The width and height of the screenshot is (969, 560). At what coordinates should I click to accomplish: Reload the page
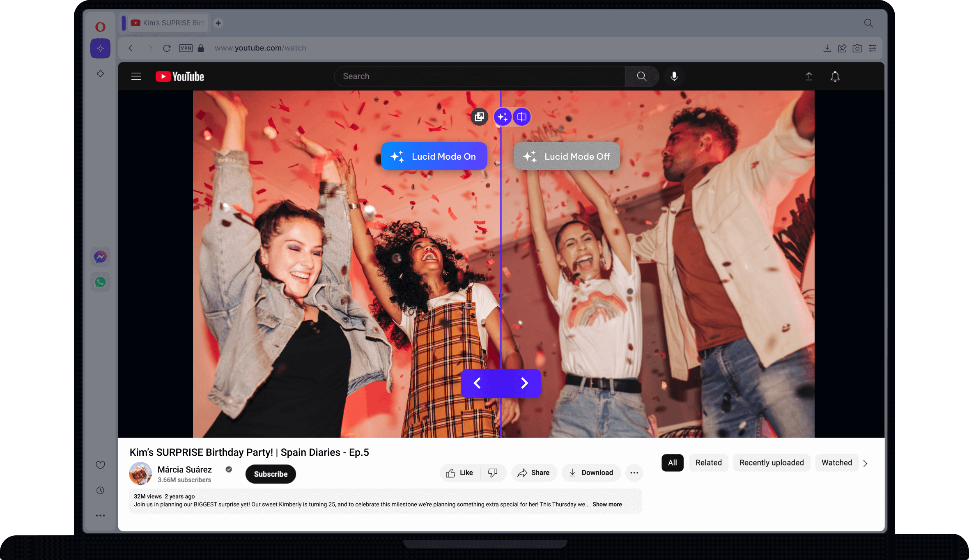167,48
